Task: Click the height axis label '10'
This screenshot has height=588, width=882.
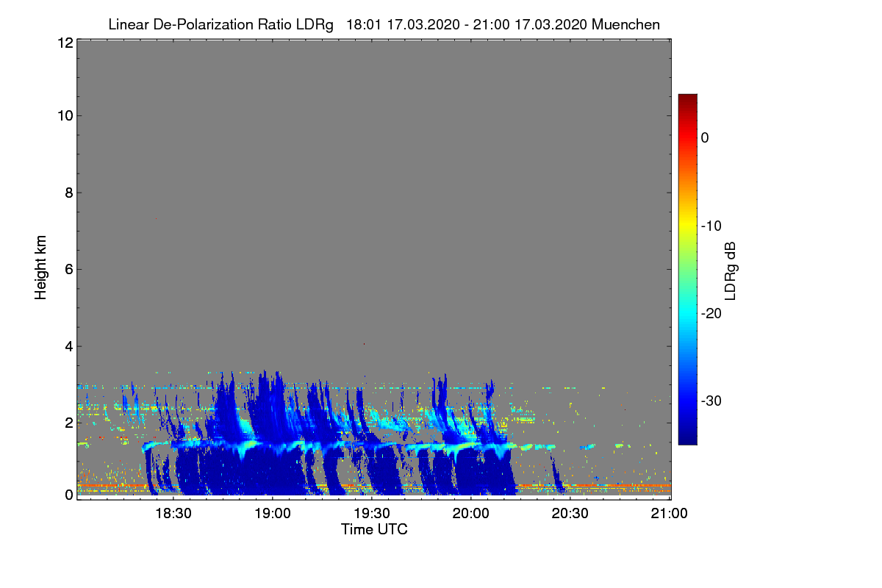Action: click(64, 115)
